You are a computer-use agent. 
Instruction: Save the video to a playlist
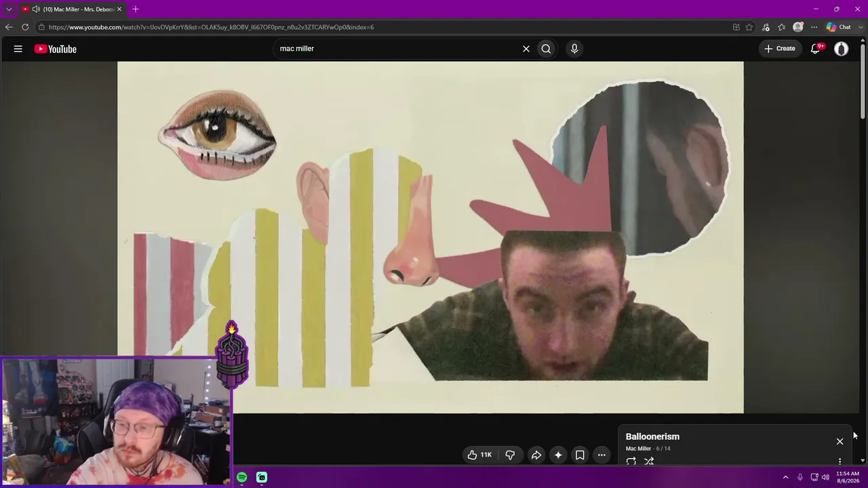tap(580, 455)
